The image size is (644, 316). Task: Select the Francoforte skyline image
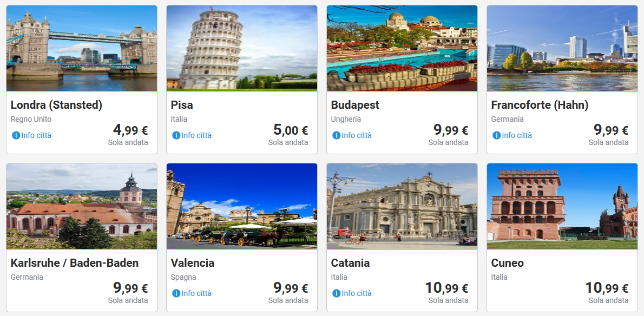(562, 48)
